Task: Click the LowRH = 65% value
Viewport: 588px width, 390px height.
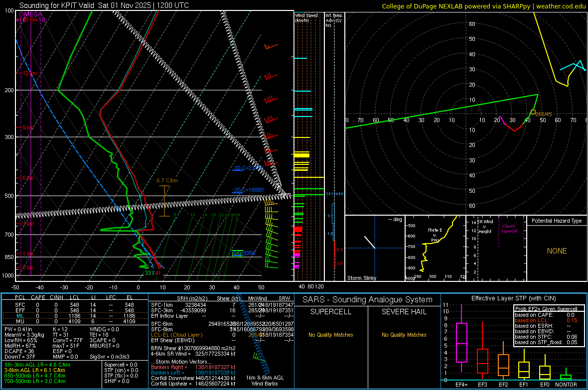Action: pos(21,341)
